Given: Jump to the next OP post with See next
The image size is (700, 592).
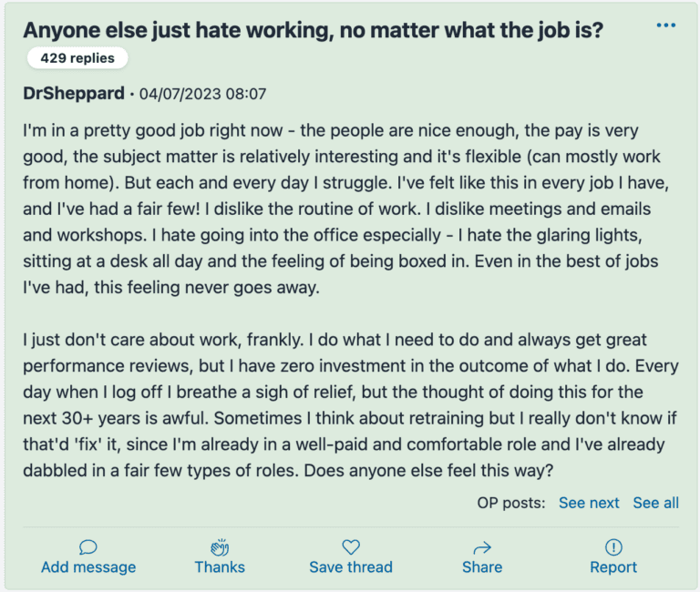Looking at the screenshot, I should 589,503.
